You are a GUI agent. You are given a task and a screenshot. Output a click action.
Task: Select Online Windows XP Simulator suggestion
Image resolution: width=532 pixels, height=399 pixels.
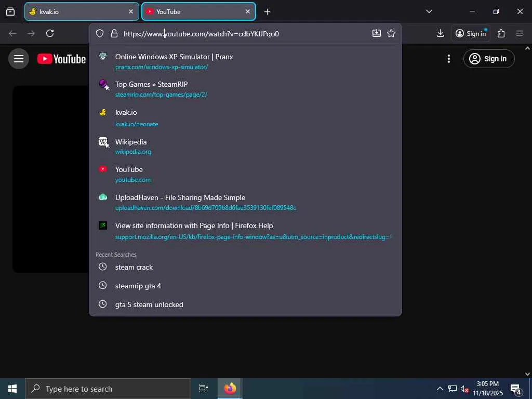174,57
